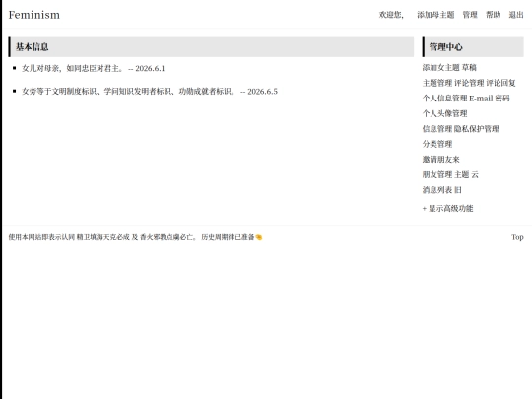Click 历史周期律已准备 in the footer
This screenshot has width=532, height=399.
pos(228,237)
